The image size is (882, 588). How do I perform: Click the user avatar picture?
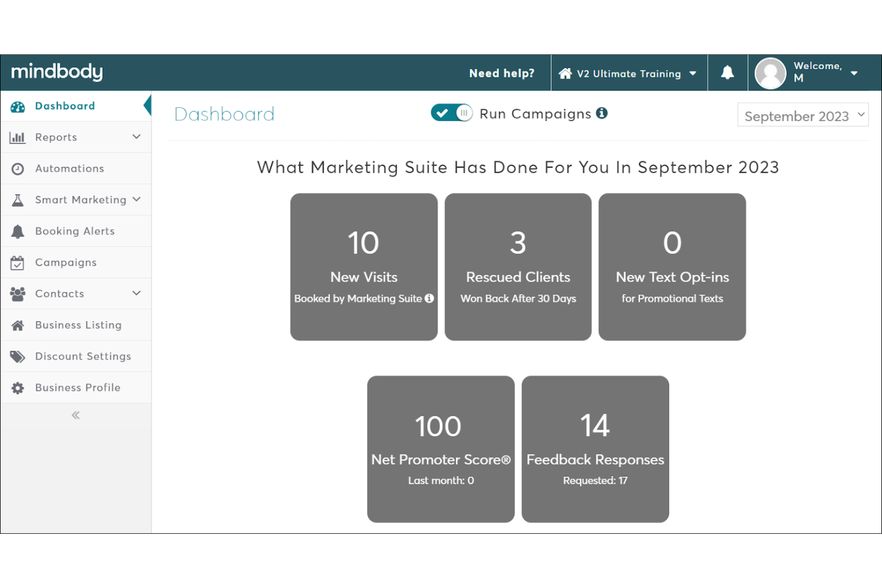(x=771, y=73)
